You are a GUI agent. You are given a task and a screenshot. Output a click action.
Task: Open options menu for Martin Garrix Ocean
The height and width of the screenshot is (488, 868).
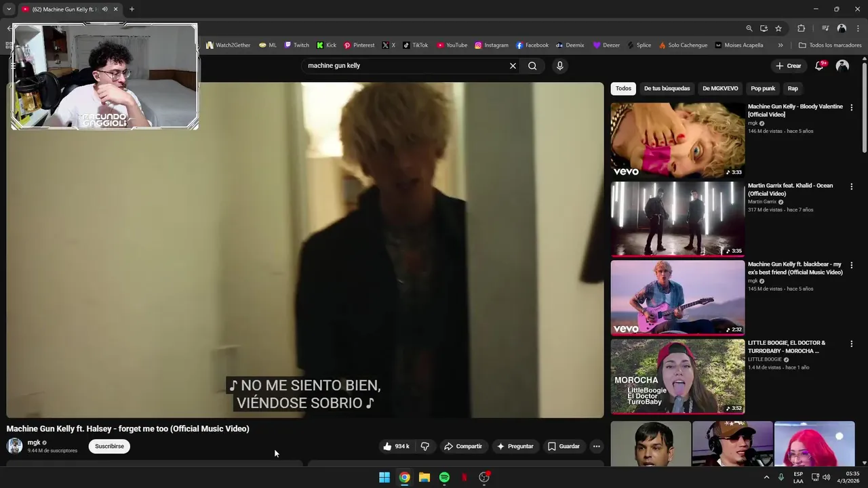pyautogui.click(x=851, y=186)
